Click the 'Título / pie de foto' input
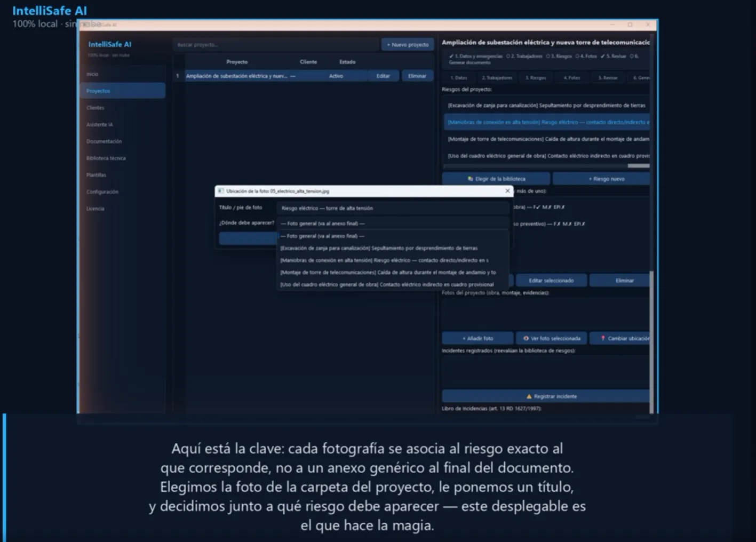The width and height of the screenshot is (756, 542). tap(393, 208)
